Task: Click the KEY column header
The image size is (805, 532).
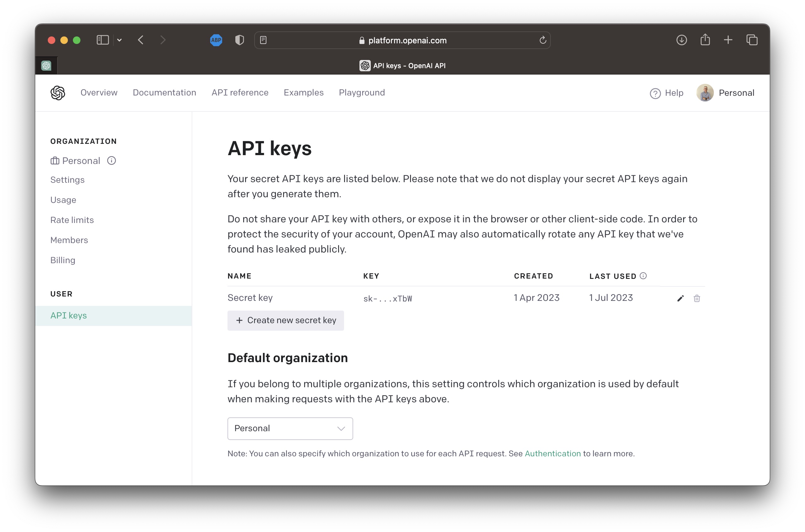Action: pos(371,276)
